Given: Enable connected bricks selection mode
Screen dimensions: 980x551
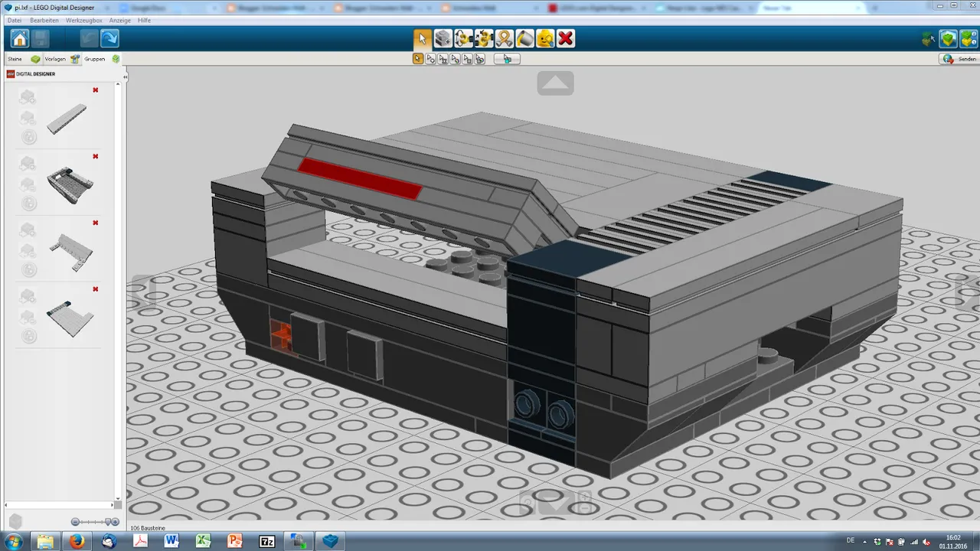Looking at the screenshot, I should [443, 59].
